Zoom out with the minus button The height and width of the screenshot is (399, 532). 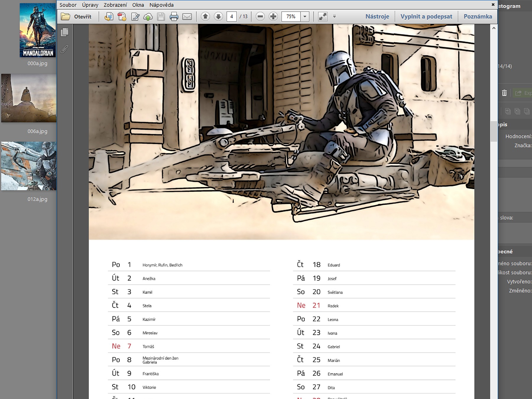pos(260,17)
